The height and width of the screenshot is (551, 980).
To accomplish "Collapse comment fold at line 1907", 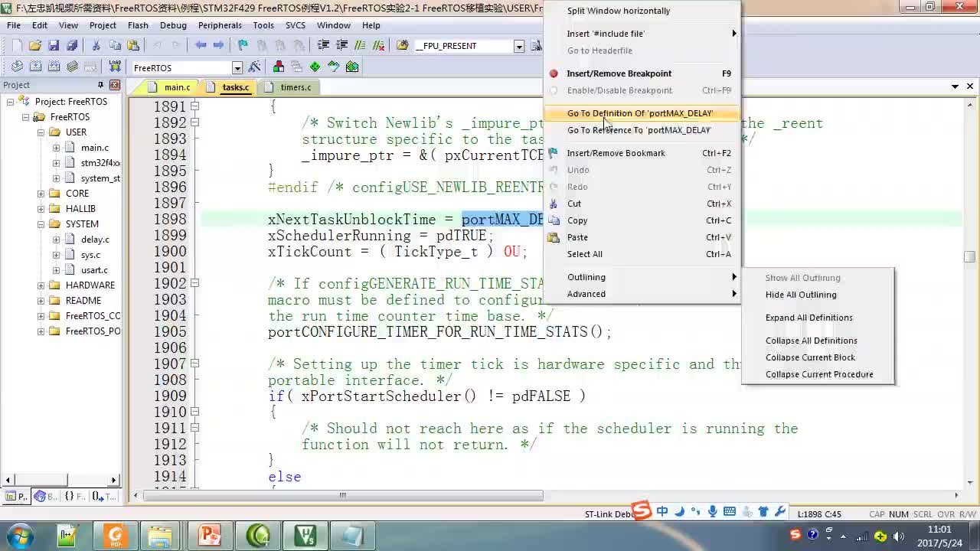I will pos(194,364).
